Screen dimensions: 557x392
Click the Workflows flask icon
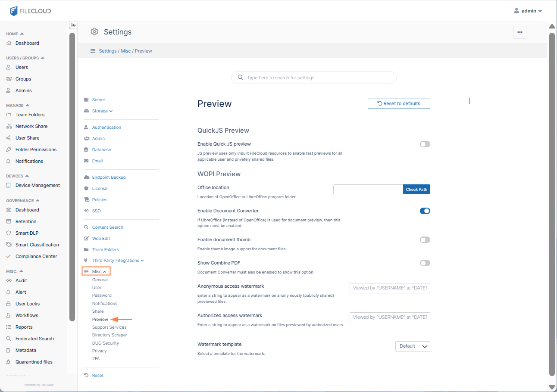pyautogui.click(x=9, y=315)
